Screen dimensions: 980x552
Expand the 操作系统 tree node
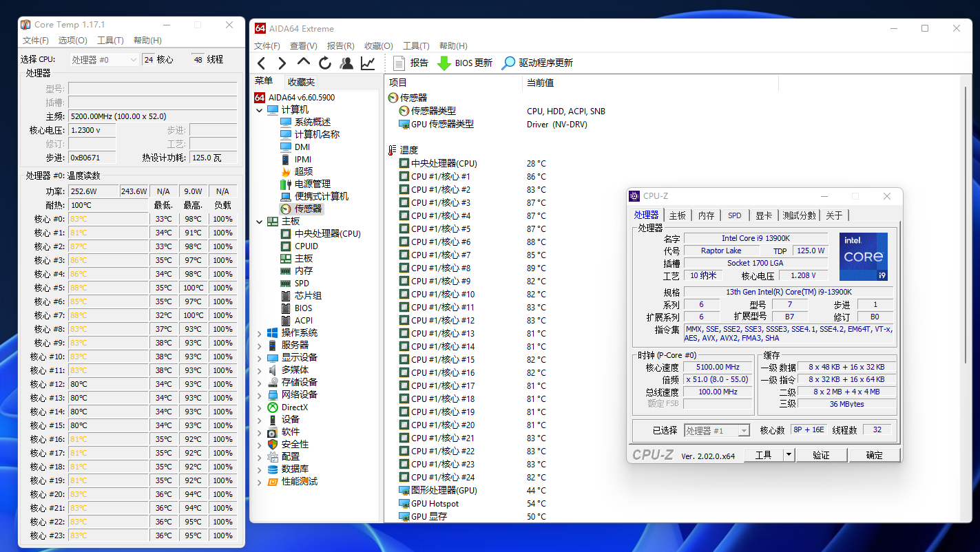click(260, 333)
